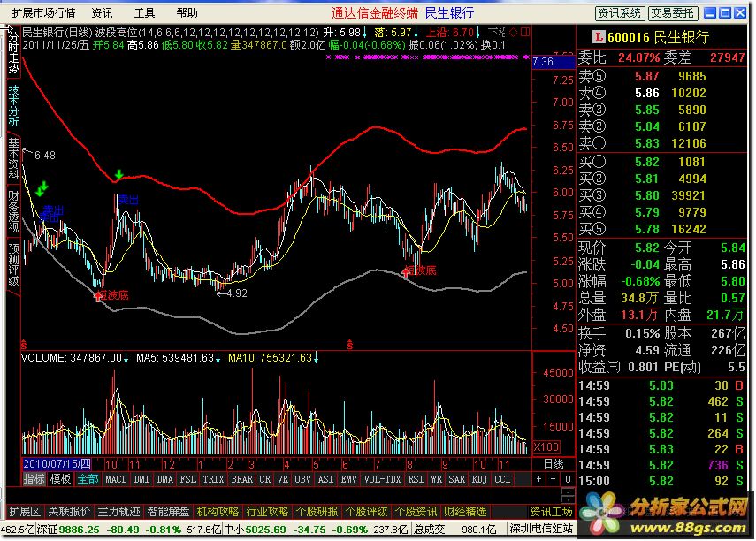
Task: Click the cyan arrow after 升: 5.98
Action: pos(364,33)
